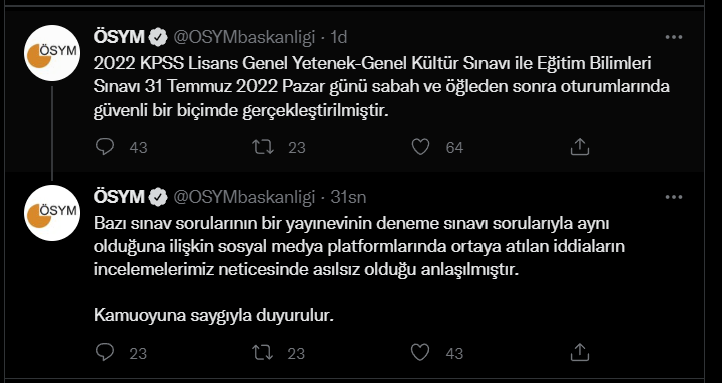
Task: Share the first ÖSYM tweet
Action: click(580, 147)
